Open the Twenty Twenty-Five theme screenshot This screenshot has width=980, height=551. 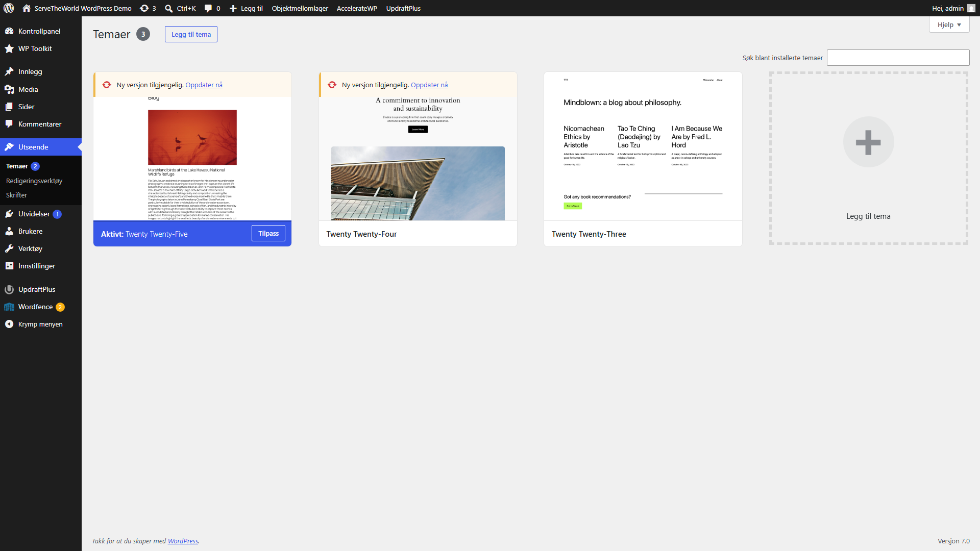click(x=192, y=159)
